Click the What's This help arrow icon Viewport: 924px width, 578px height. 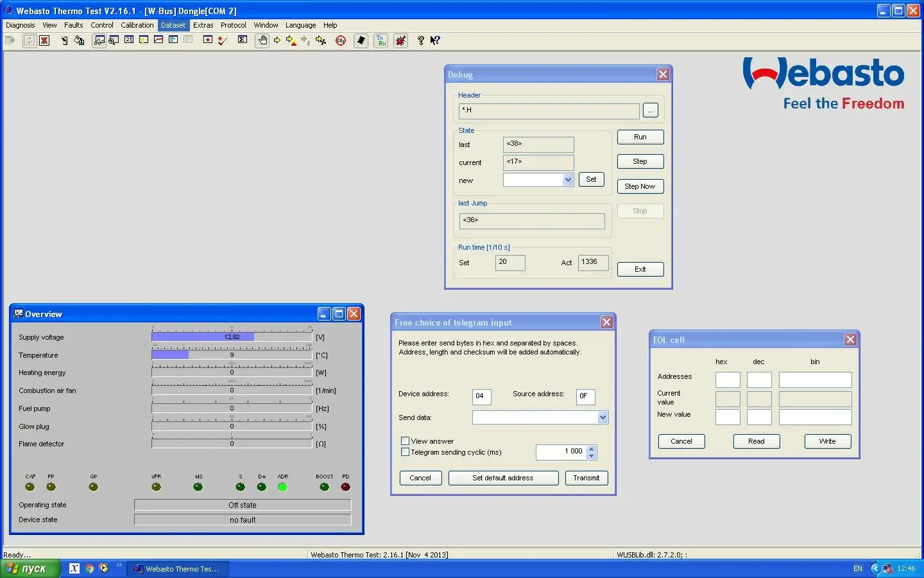(x=435, y=40)
